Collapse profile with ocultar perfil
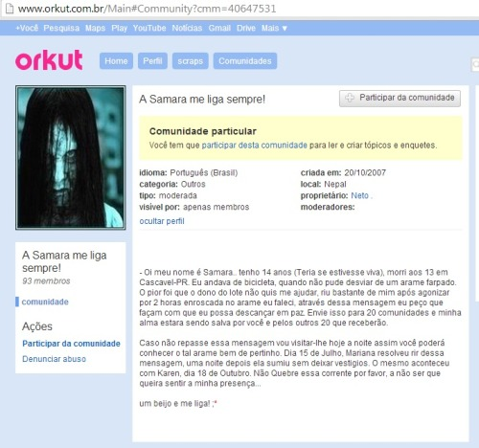The height and width of the screenshot is (448, 479). tap(162, 221)
